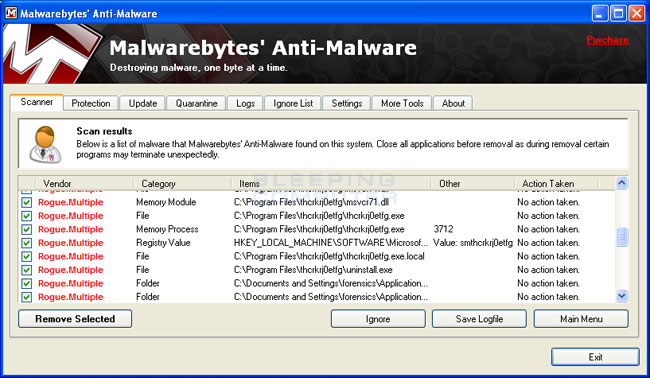Click the doctor avatar icon in Scan results

click(x=45, y=144)
